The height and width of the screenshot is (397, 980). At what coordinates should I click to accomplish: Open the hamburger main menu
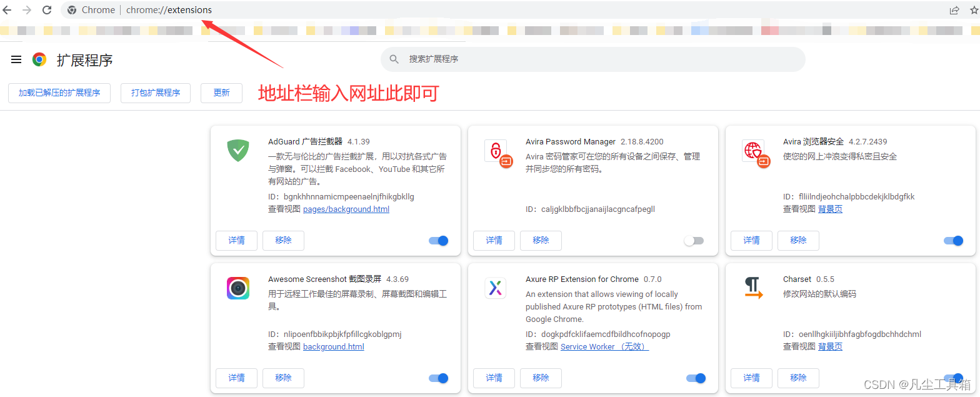coord(16,59)
